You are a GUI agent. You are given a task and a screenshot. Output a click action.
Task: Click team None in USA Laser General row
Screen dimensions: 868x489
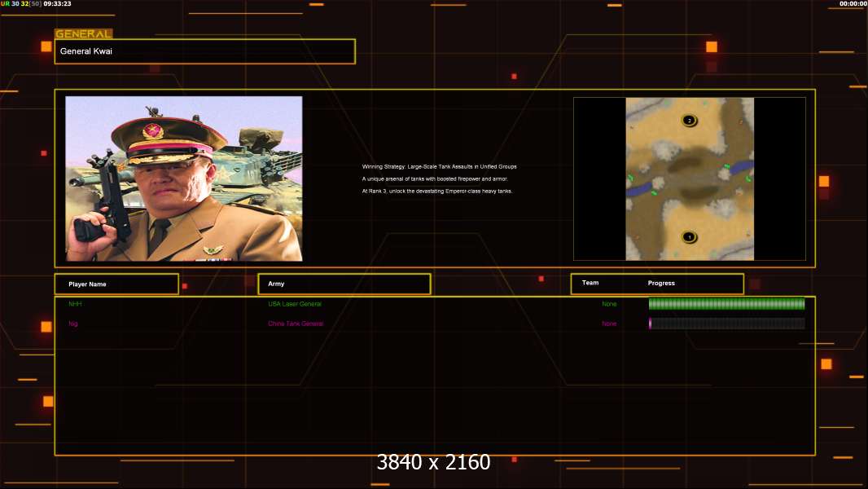(x=609, y=304)
